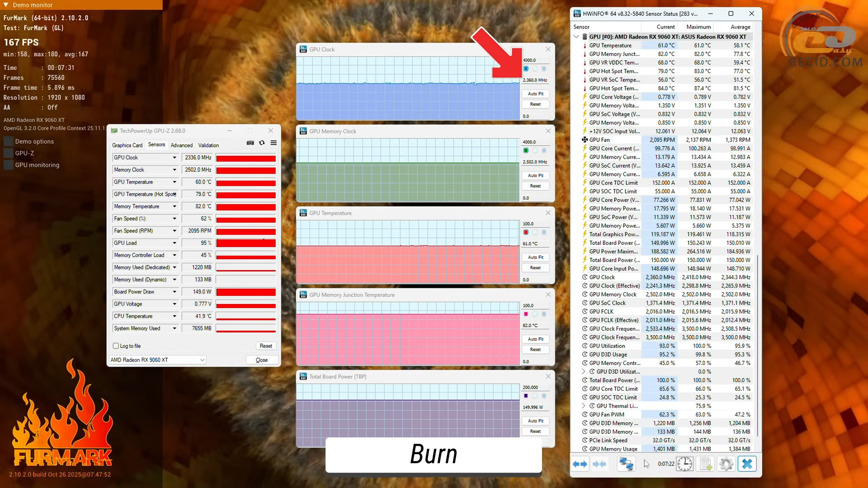The height and width of the screenshot is (488, 868).
Task: Open HWiNFO remote network monitors icon
Action: pos(626,464)
